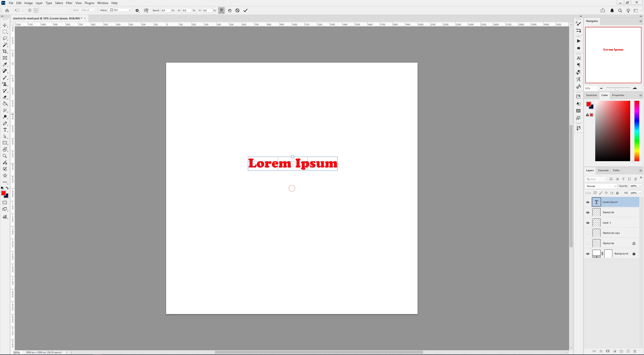
Task: Commit the warp transform with the checkmark
Action: [245, 10]
